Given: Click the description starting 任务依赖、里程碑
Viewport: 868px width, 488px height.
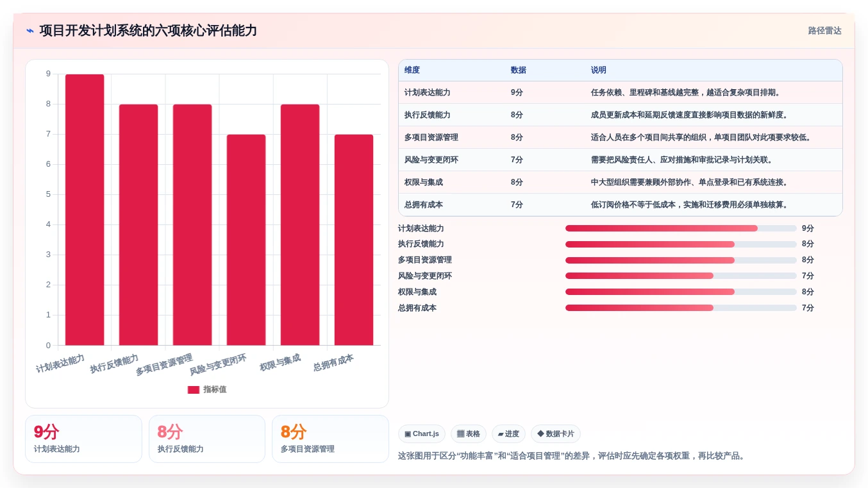Looking at the screenshot, I should pos(687,92).
